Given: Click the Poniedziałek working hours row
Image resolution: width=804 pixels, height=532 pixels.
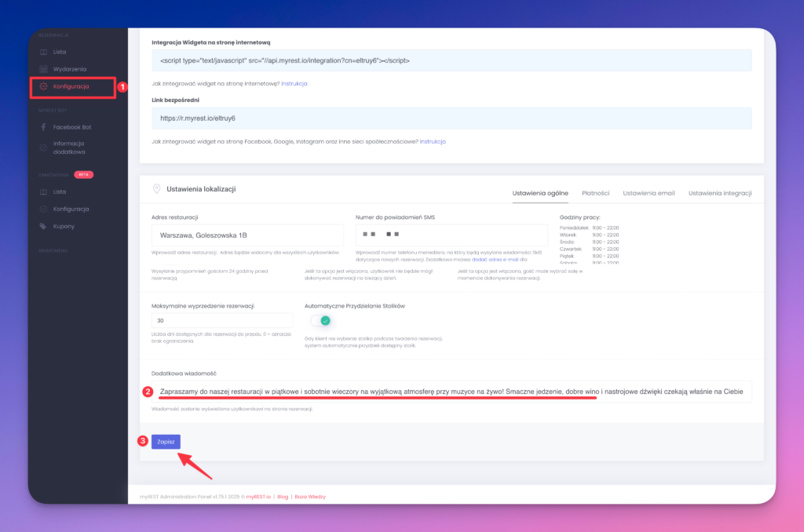Looking at the screenshot, I should 589,228.
